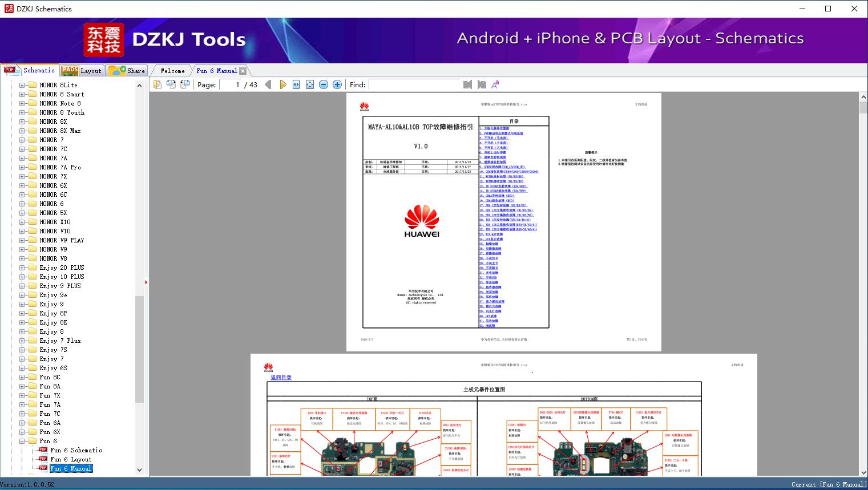Fit whole page in view
This screenshot has width=868, height=490.
[x=310, y=84]
